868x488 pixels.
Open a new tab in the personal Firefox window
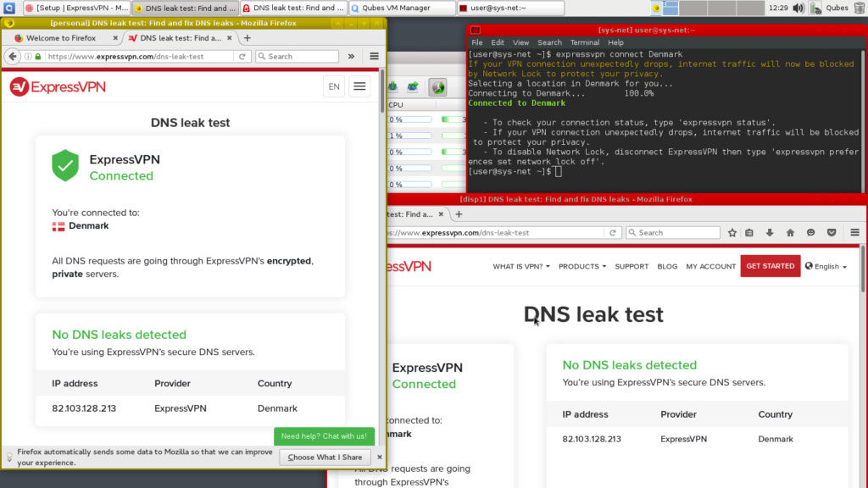pos(248,38)
